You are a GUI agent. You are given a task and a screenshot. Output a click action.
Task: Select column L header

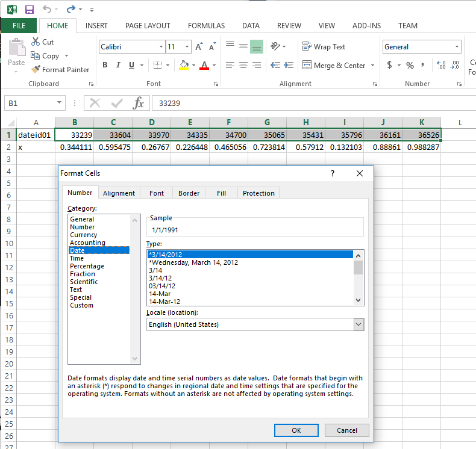(460, 122)
